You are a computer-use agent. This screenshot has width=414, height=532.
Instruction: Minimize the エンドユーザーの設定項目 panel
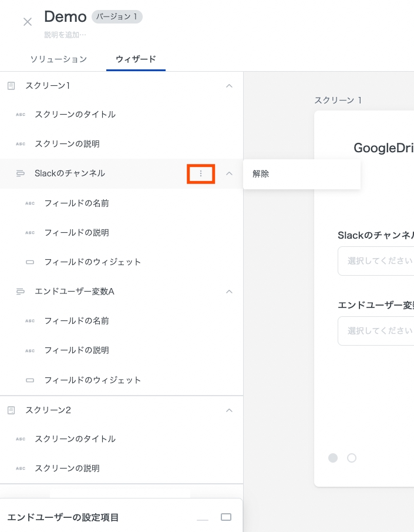(x=203, y=518)
